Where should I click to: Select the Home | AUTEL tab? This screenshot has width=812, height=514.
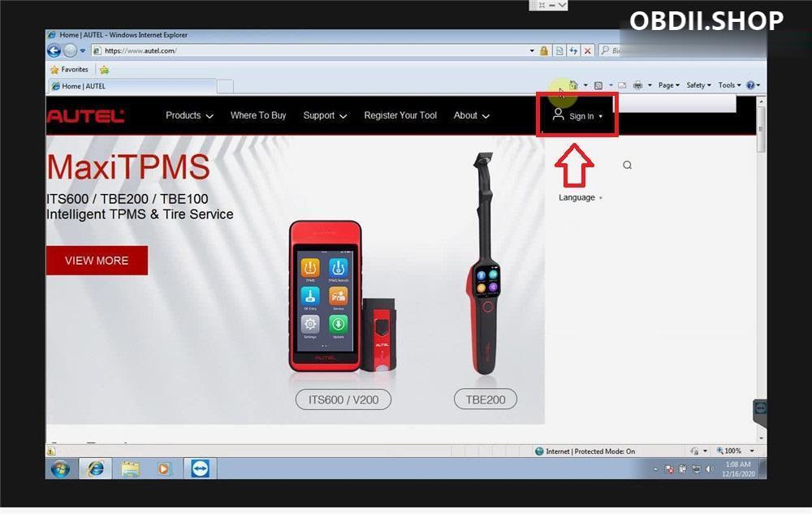click(x=132, y=86)
